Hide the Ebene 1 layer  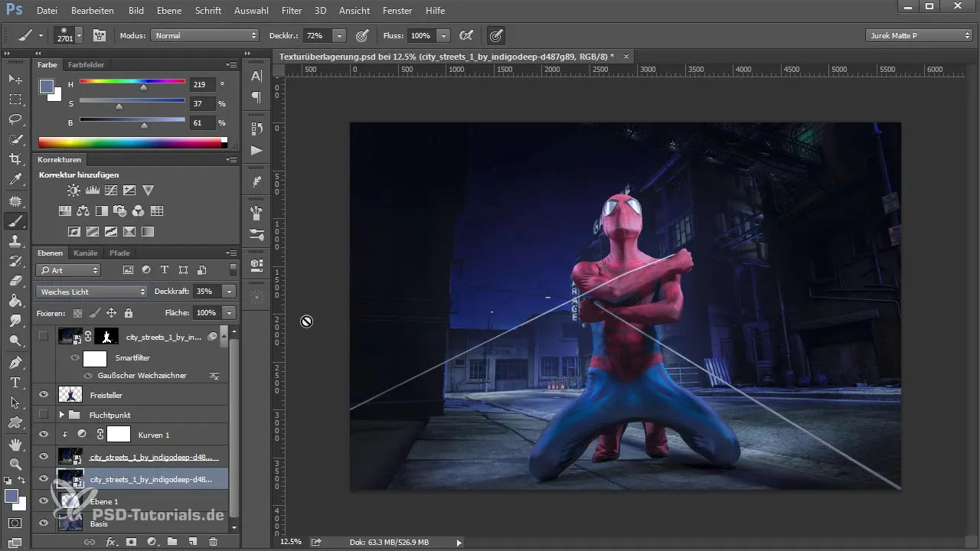[44, 500]
